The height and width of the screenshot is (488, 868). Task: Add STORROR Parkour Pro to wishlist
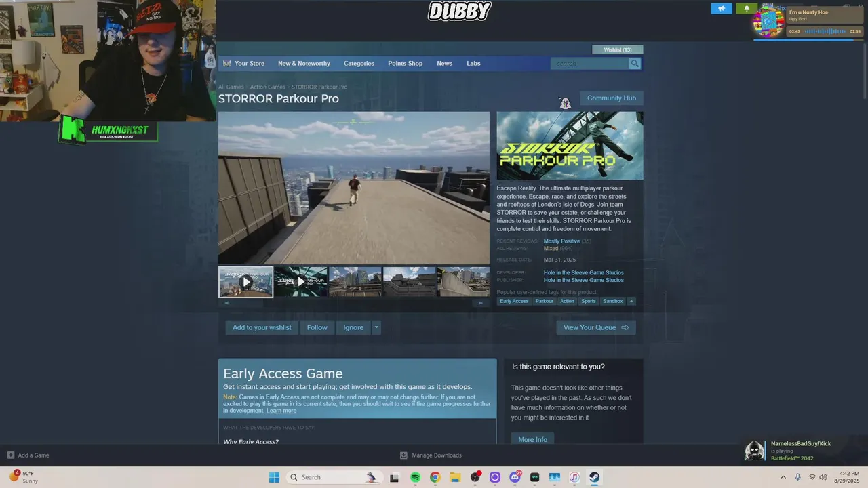click(262, 327)
